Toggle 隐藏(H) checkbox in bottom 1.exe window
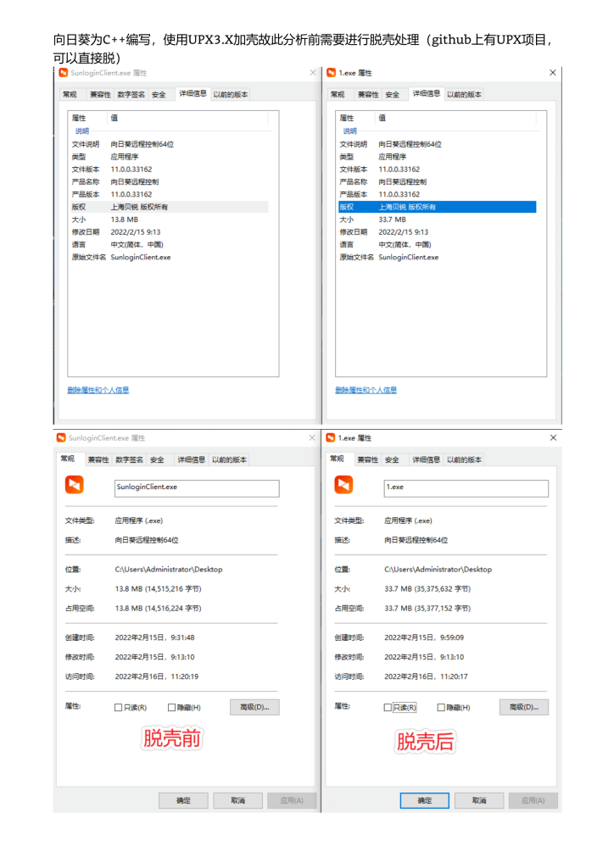Screen dimensions: 614x868 [441, 708]
